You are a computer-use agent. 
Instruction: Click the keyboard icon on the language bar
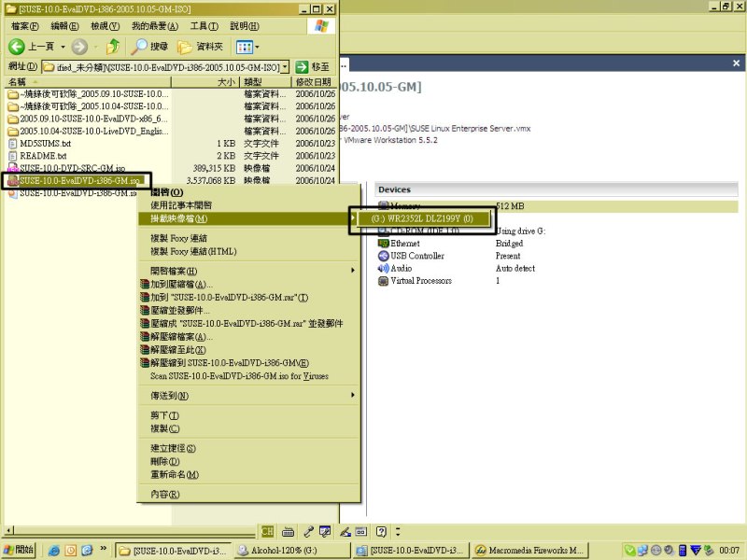(x=289, y=531)
